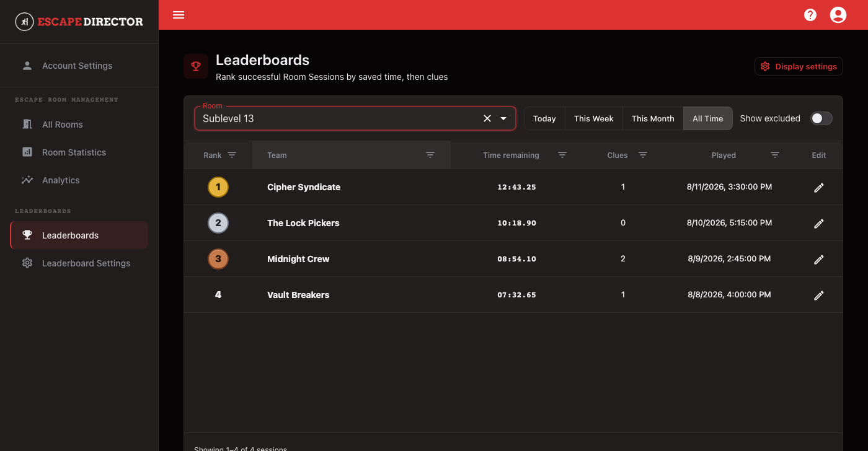Viewport: 868px width, 451px height.
Task: Click the 08:54.10 time remaining value
Action: pyautogui.click(x=516, y=259)
